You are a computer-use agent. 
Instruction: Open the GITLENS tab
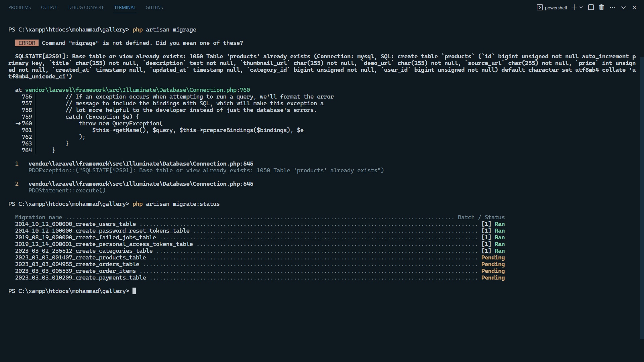[154, 7]
